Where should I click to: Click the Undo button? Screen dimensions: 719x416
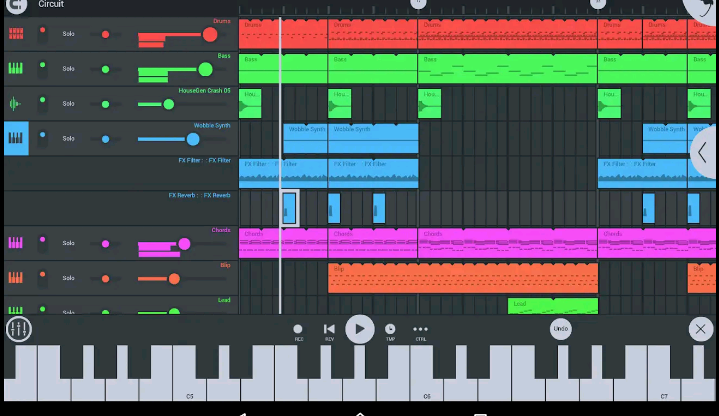tap(560, 329)
